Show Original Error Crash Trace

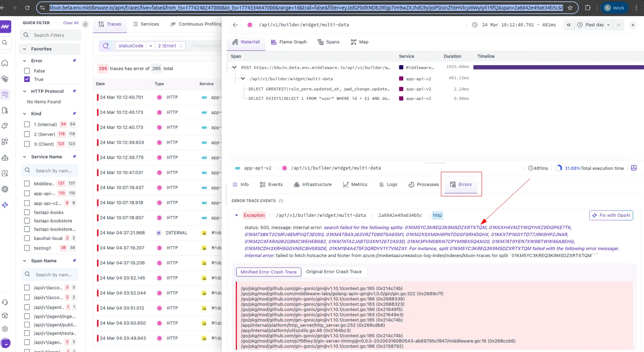coord(334,272)
